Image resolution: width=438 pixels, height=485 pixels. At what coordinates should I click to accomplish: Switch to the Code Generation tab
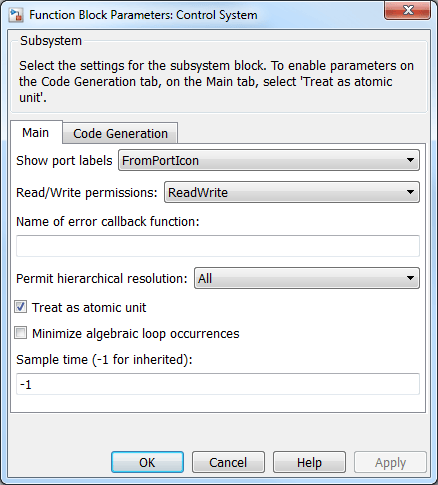pos(120,133)
